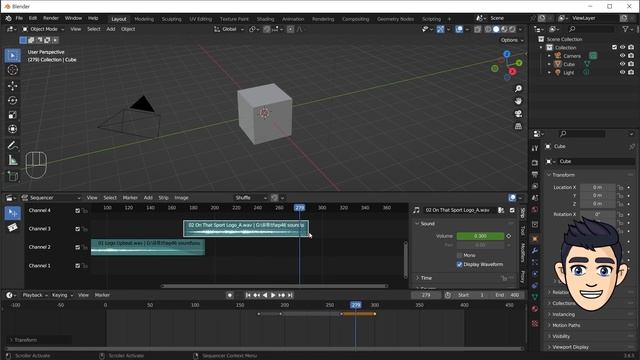Image resolution: width=640 pixels, height=360 pixels.
Task: Hide Light in viewport eye icon
Action: click(622, 72)
